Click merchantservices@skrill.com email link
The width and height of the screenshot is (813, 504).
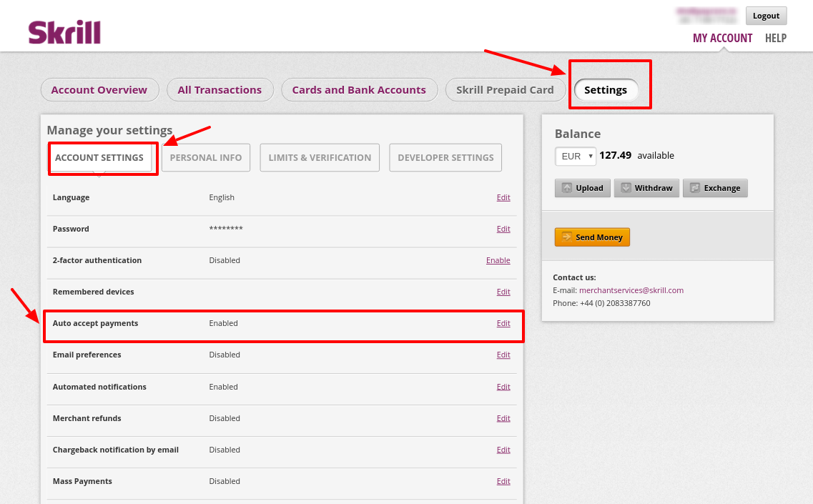(631, 290)
